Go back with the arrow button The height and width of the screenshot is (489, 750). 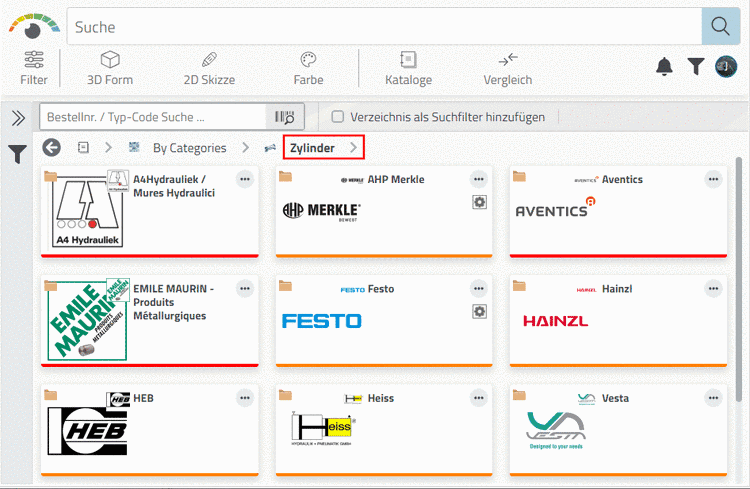52,147
